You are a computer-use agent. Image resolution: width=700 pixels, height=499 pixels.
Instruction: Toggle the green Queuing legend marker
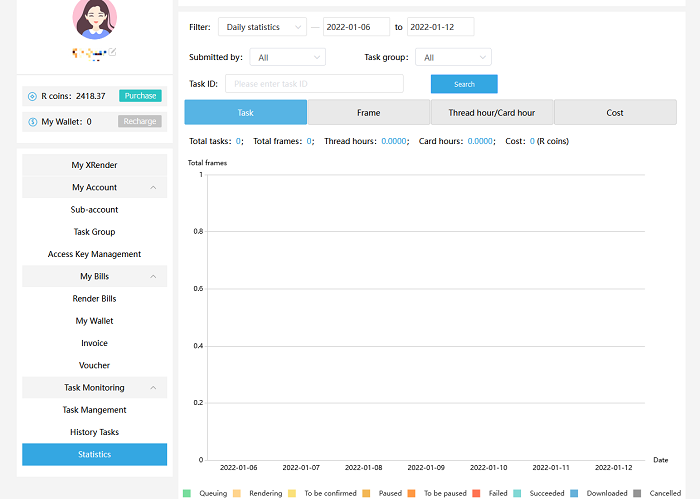pos(187,493)
